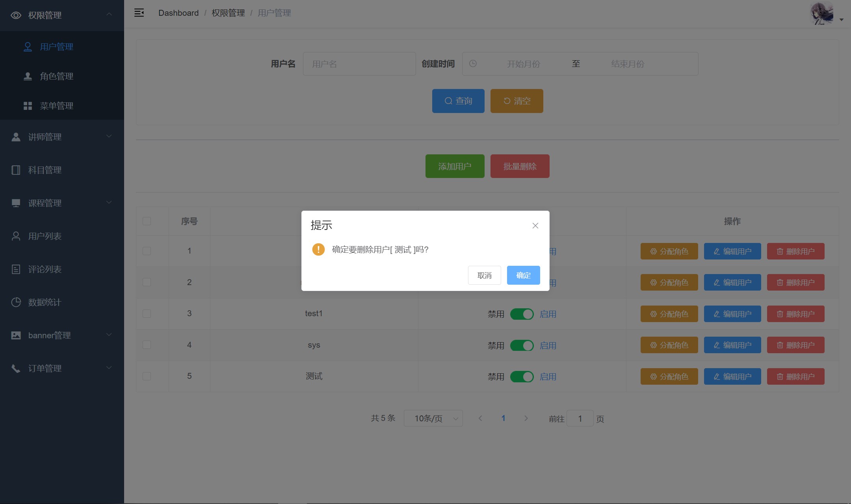Viewport: 851px width, 504px height.
Task: Select the checkbox for row 5 测试
Action: [x=147, y=376]
